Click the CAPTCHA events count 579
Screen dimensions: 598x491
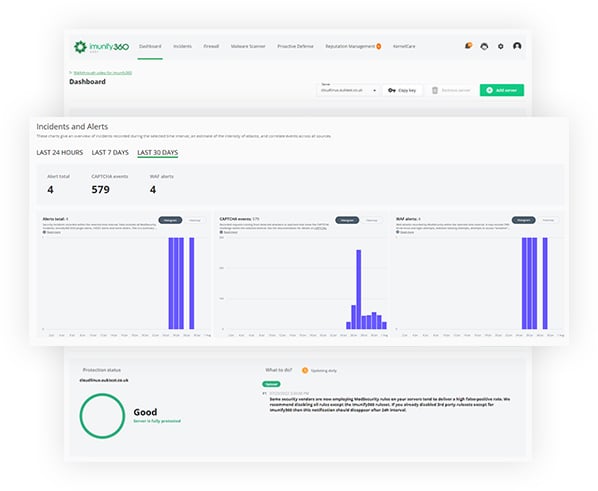coord(100,190)
